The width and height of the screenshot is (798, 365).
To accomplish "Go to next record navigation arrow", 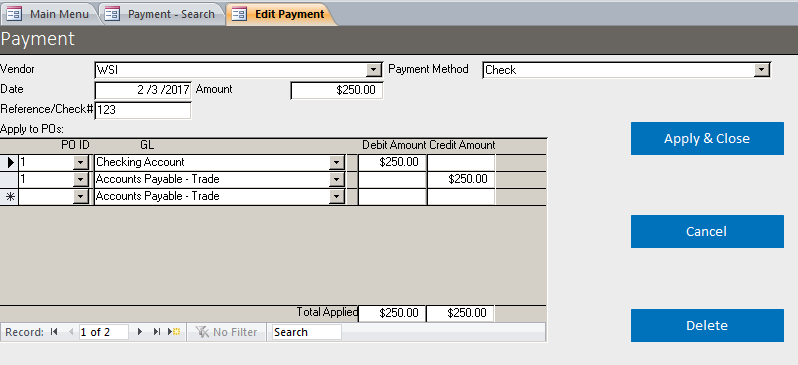I will [140, 332].
